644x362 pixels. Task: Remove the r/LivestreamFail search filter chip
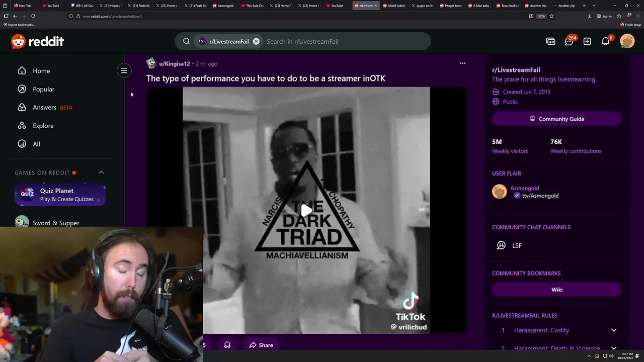[256, 41]
